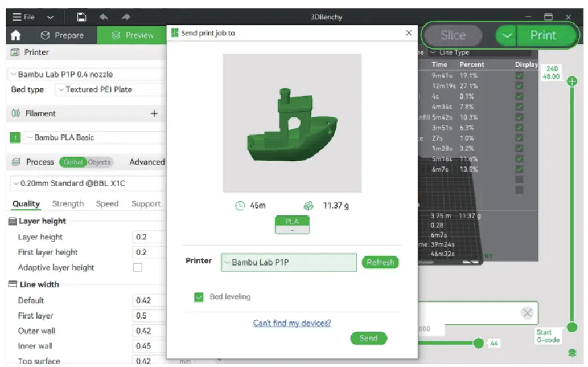Edit the First layer height value field
The height and width of the screenshot is (367, 588).
(149, 252)
